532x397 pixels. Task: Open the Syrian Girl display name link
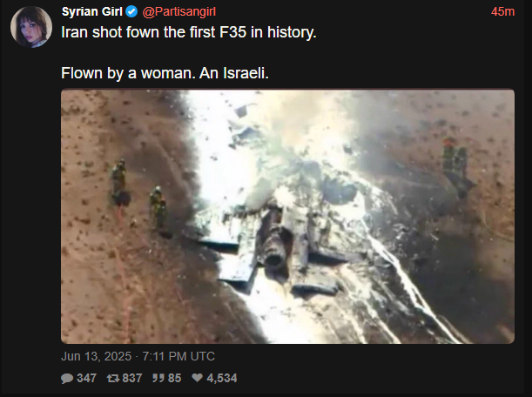[x=92, y=11]
